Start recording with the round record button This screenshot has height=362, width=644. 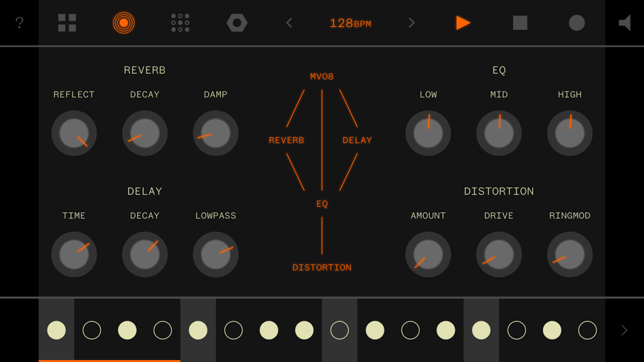(577, 22)
